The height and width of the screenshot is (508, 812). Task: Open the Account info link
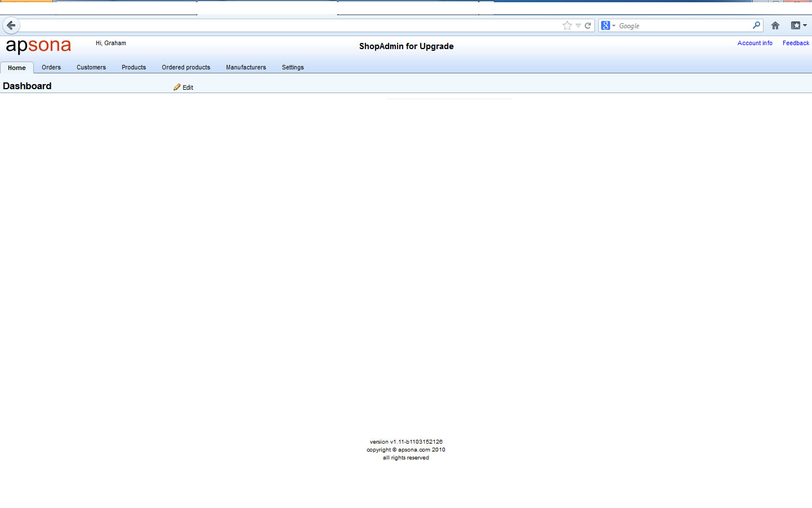[755, 43]
